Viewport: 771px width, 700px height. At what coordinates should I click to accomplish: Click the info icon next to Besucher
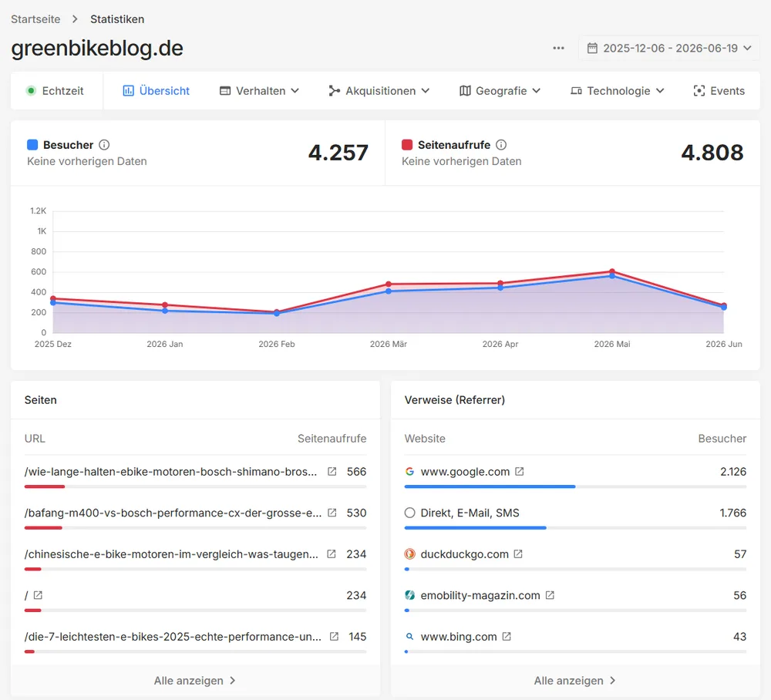[x=104, y=145]
